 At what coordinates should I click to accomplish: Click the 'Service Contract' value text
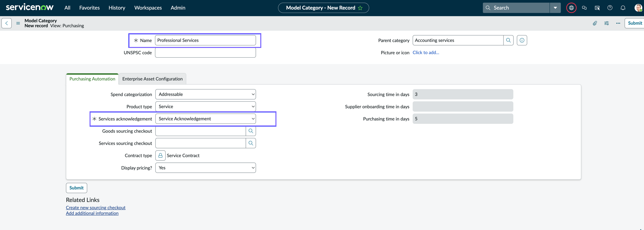(183, 155)
